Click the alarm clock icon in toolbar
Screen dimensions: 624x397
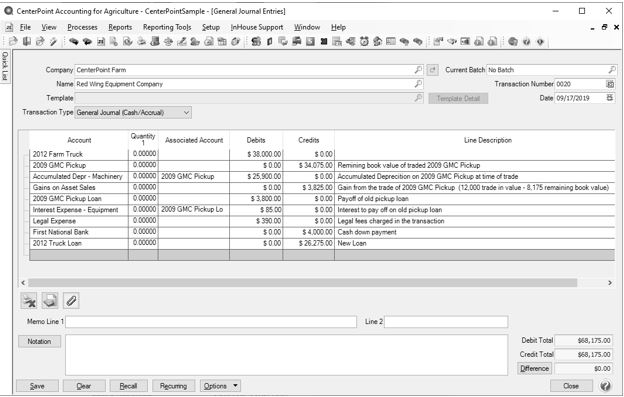[364, 41]
